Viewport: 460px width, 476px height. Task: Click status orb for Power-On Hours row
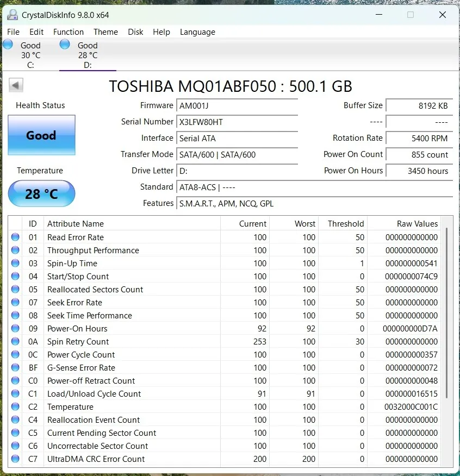(x=15, y=328)
